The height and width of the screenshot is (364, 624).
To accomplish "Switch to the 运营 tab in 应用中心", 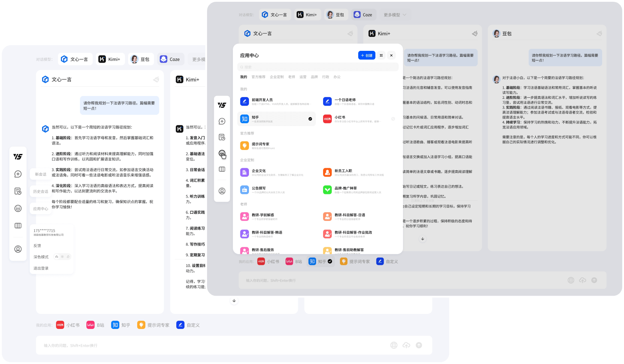I will click(x=303, y=77).
